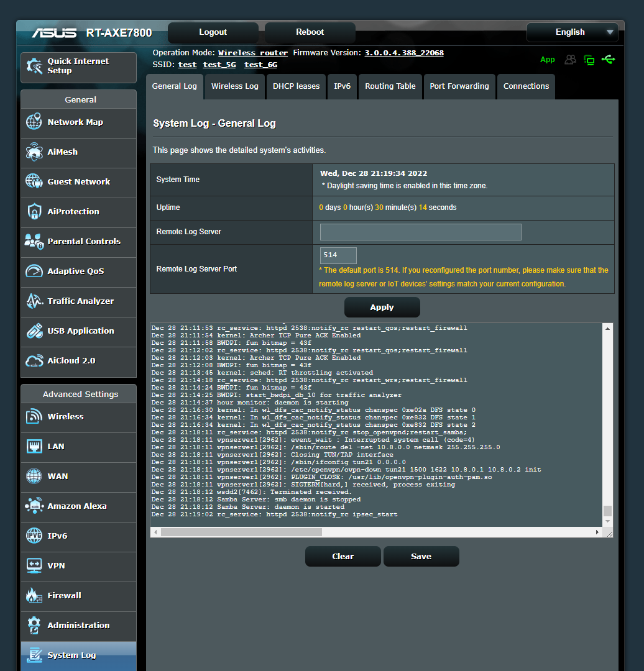The height and width of the screenshot is (671, 644).
Task: Click the Parental Controls icon
Action: (34, 241)
